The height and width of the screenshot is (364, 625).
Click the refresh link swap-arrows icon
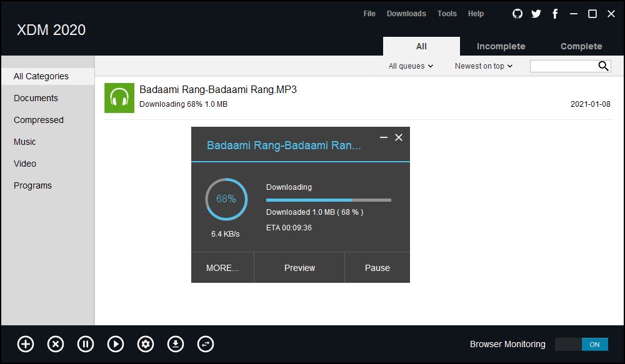point(206,344)
